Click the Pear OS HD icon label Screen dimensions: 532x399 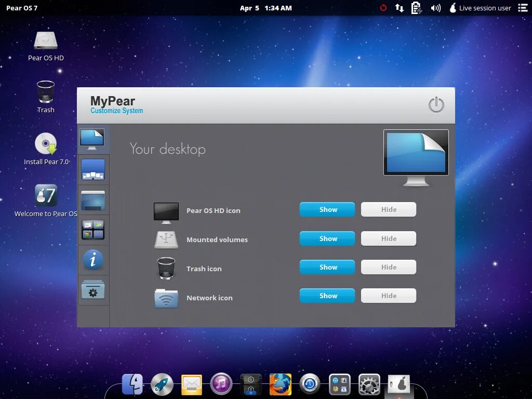click(214, 211)
